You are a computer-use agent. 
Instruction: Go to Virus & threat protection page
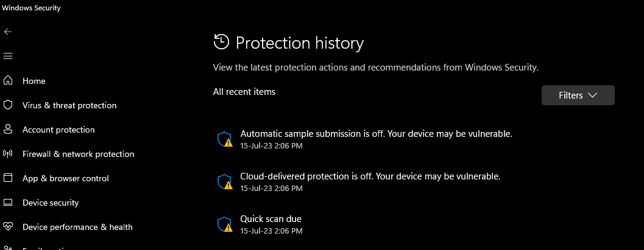69,105
